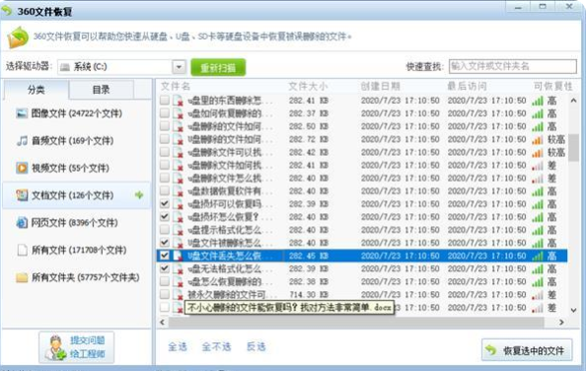This screenshot has height=371, width=588.
Task: Switch to the 分类 tab
Action: pos(36,90)
